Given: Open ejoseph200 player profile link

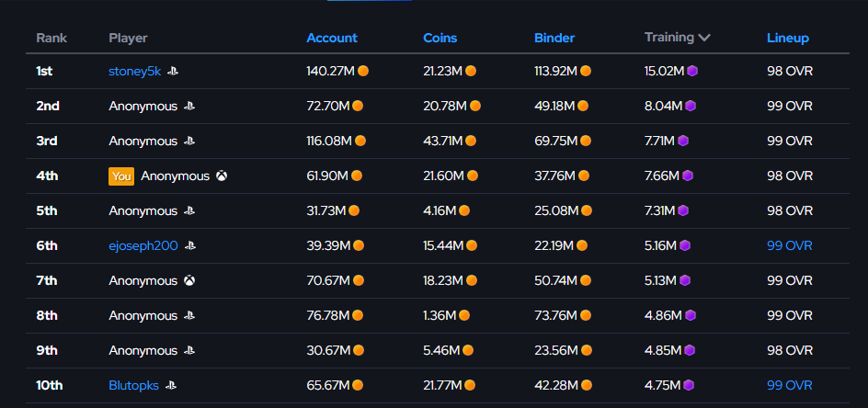Looking at the screenshot, I should click(143, 245).
